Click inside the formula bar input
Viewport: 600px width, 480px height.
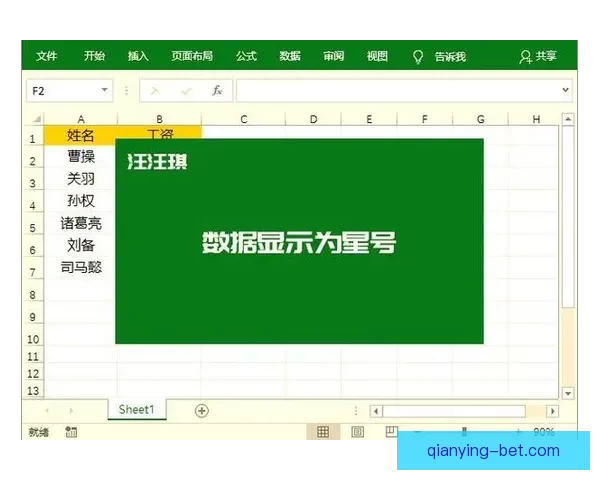[x=398, y=91]
